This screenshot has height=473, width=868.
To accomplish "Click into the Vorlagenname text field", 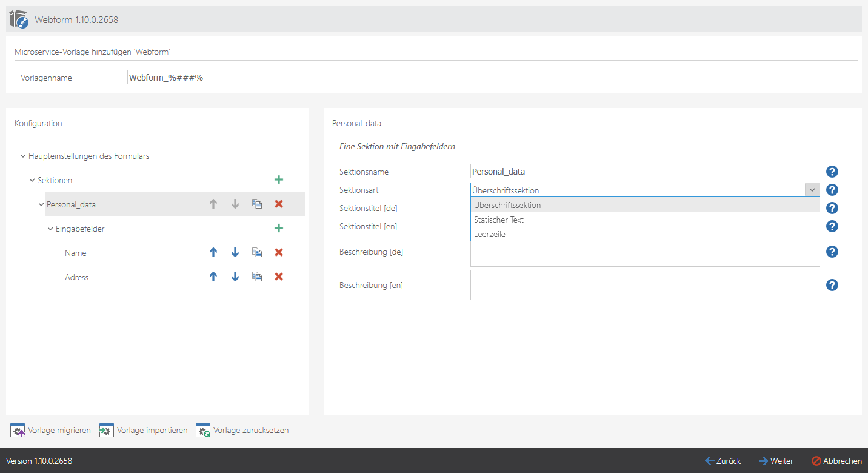I will coord(489,77).
